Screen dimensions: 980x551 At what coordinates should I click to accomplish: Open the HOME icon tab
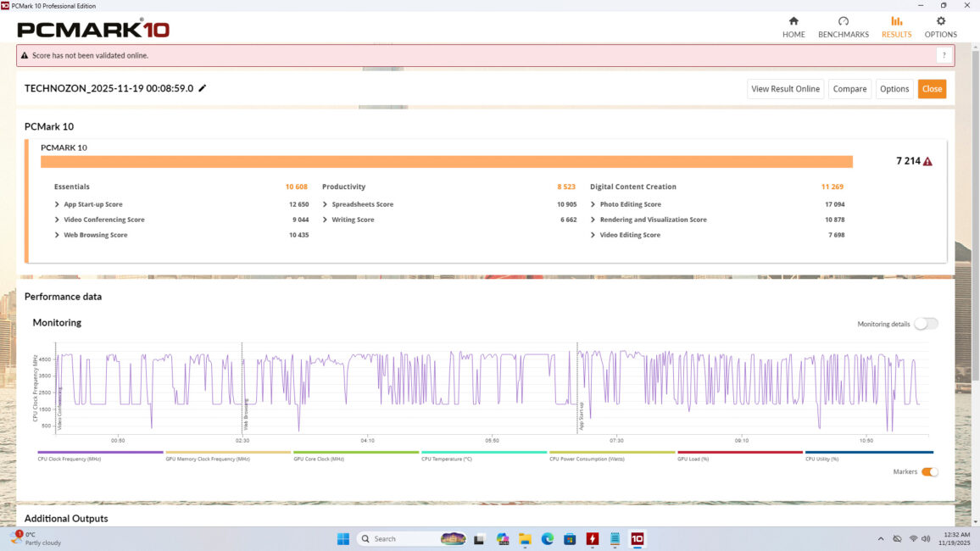[x=793, y=27]
